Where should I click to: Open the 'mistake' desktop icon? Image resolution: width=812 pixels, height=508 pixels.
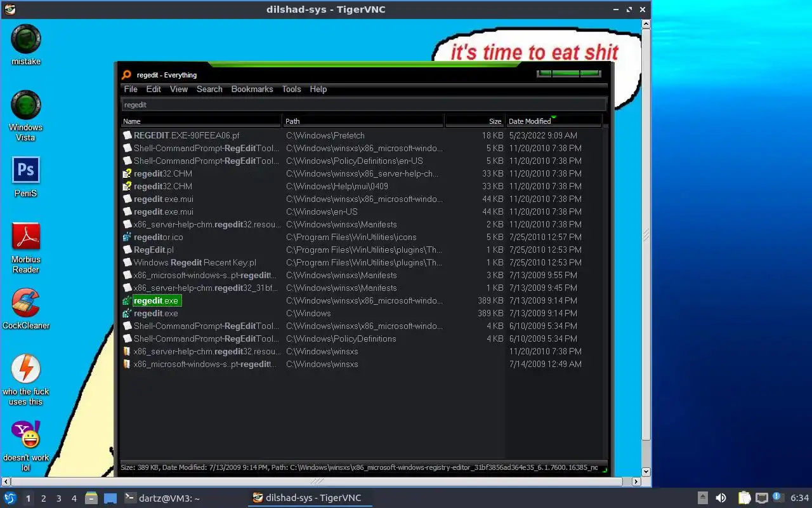(26, 39)
